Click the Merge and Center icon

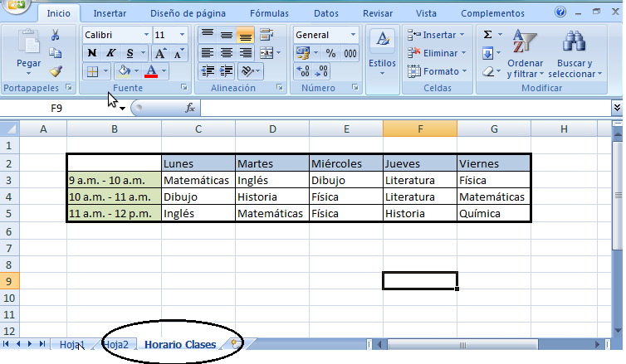coord(267,53)
